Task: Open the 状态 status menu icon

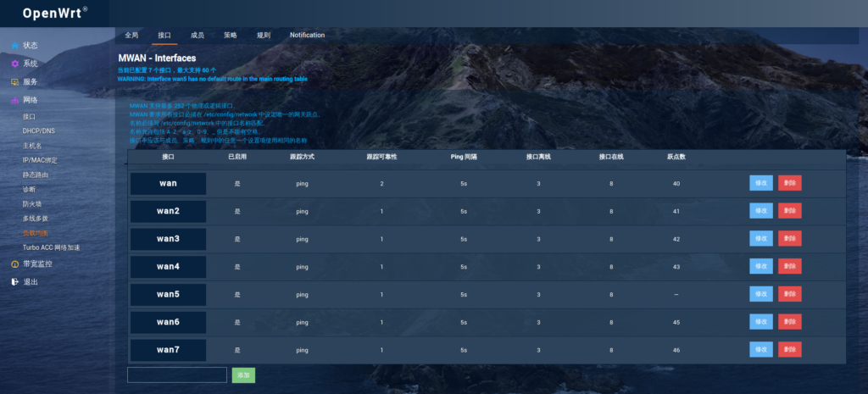Action: click(x=14, y=45)
